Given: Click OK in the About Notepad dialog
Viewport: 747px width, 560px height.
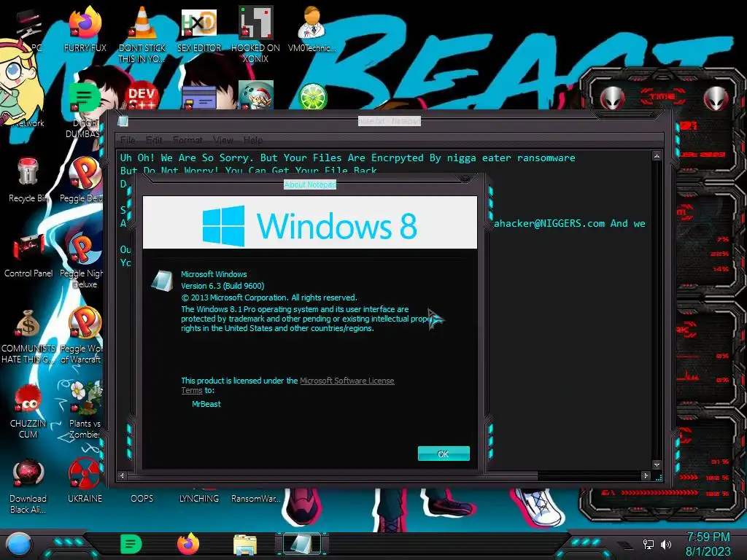Looking at the screenshot, I should (444, 454).
